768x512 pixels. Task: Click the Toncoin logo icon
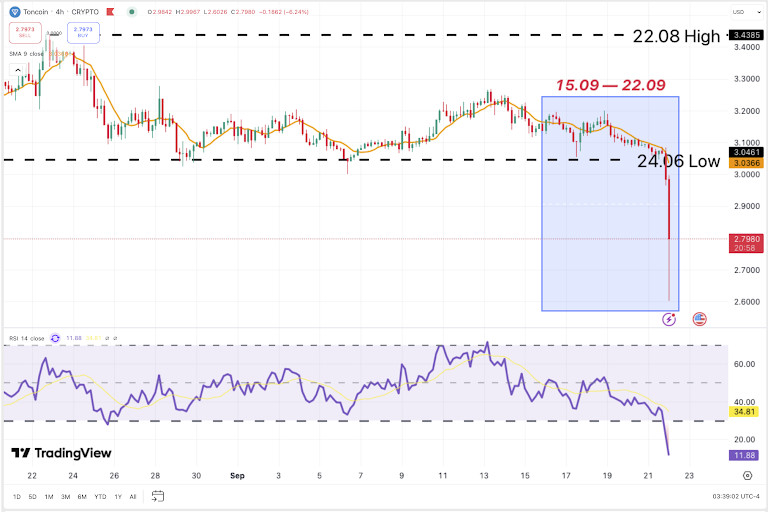coord(15,12)
